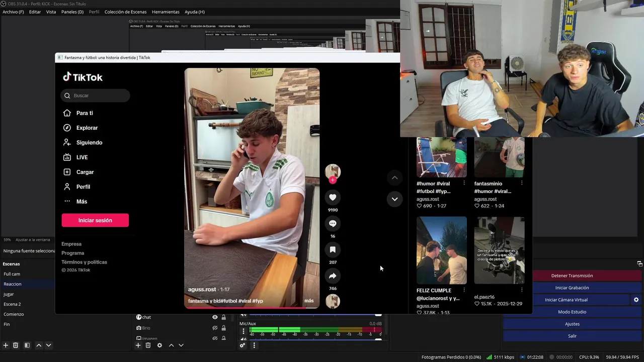Open options menu for #humor #viral video

(x=464, y=183)
